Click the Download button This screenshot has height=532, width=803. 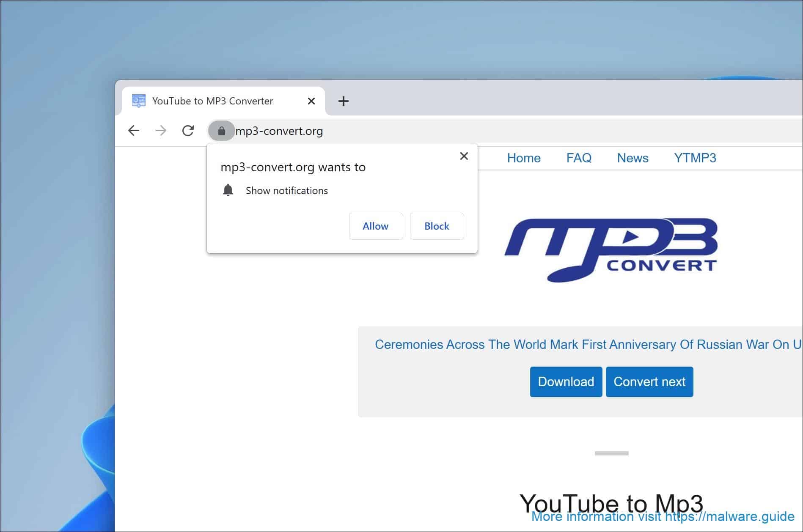[x=566, y=381]
